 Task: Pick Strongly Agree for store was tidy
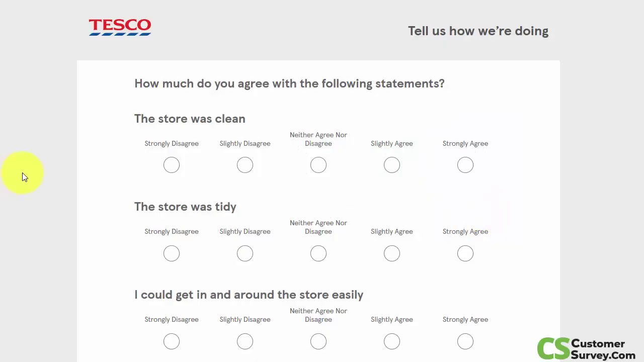pos(465,253)
